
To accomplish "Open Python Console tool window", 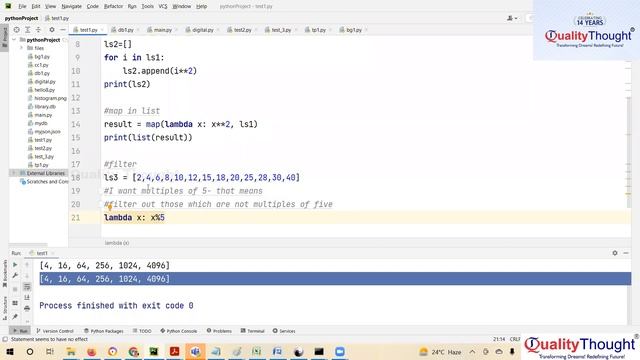I will (x=179, y=331).
